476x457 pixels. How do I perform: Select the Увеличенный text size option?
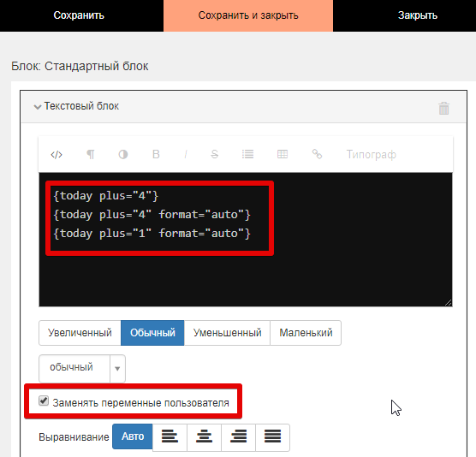tap(80, 333)
